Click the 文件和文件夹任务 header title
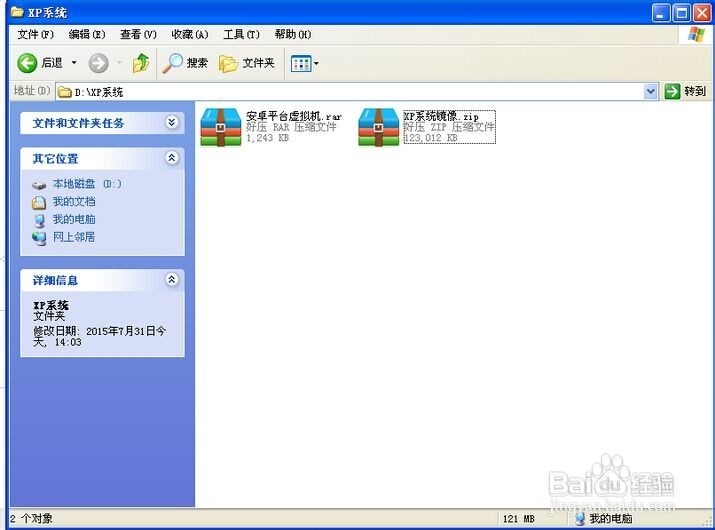715x530 pixels. 78,123
